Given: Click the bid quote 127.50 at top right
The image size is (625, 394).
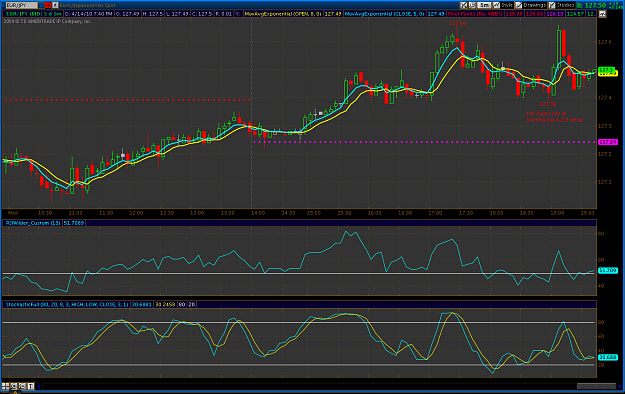Looking at the screenshot, I should click(x=592, y=6).
